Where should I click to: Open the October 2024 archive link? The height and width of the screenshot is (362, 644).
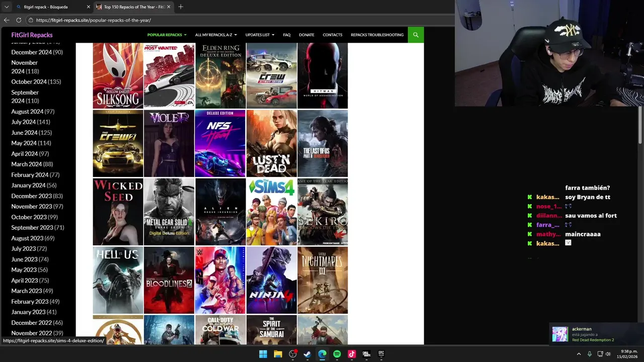click(29, 81)
